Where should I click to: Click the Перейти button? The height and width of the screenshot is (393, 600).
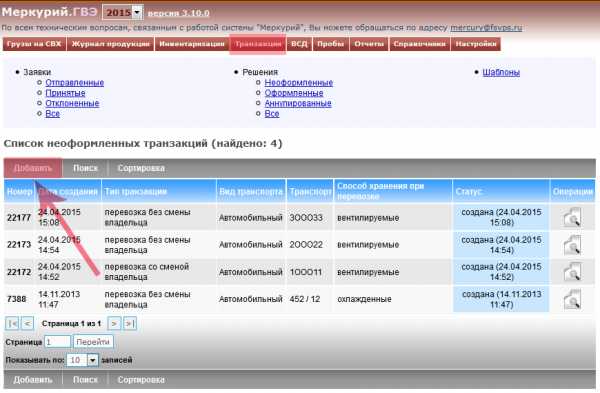click(93, 342)
